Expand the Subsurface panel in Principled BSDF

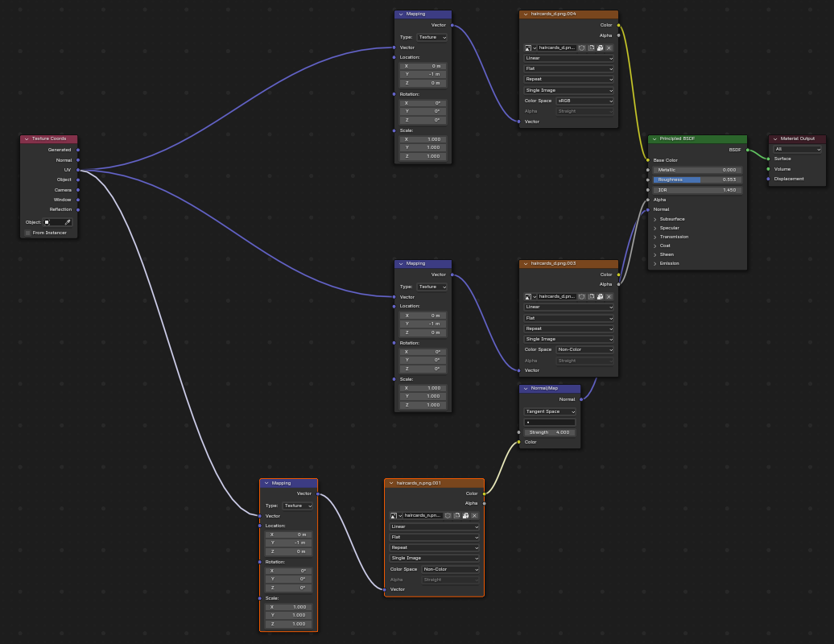655,219
